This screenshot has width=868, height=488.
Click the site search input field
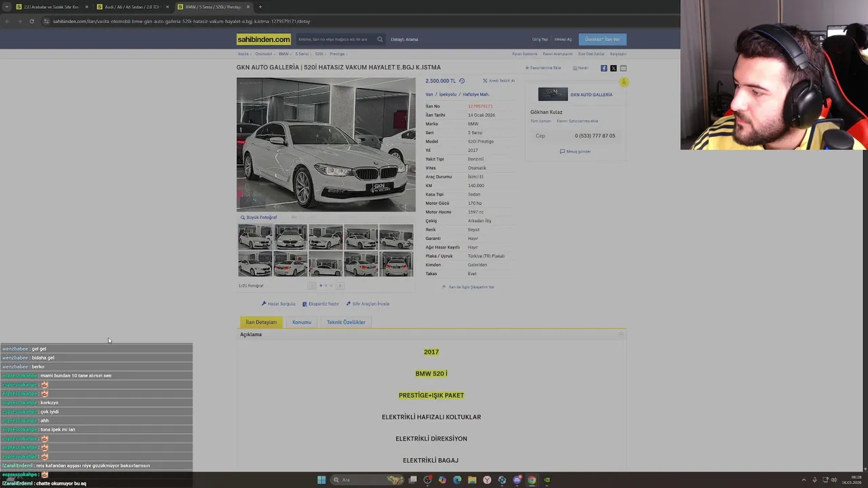coord(336,39)
